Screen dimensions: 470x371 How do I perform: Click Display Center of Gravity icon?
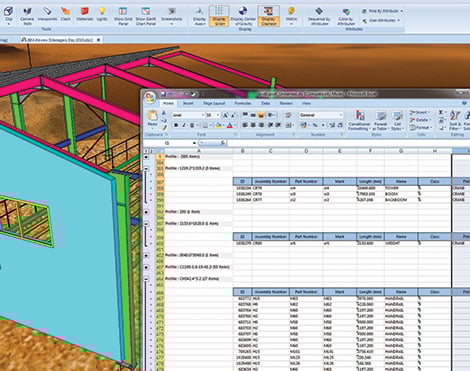(243, 16)
